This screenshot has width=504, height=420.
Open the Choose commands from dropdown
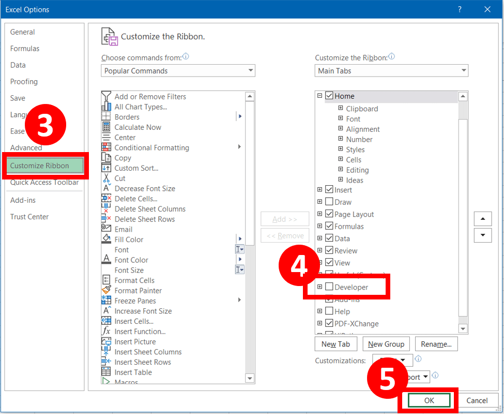point(178,71)
